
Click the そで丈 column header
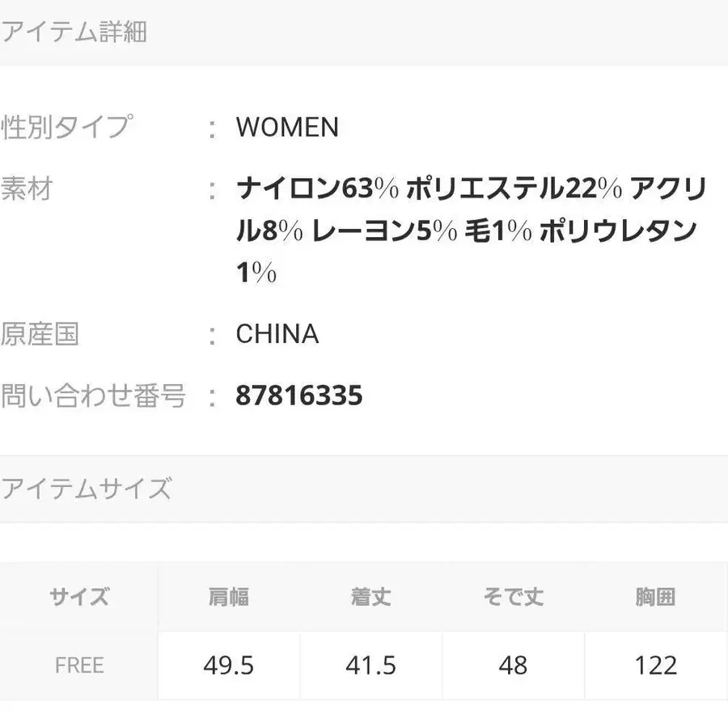coord(514,598)
